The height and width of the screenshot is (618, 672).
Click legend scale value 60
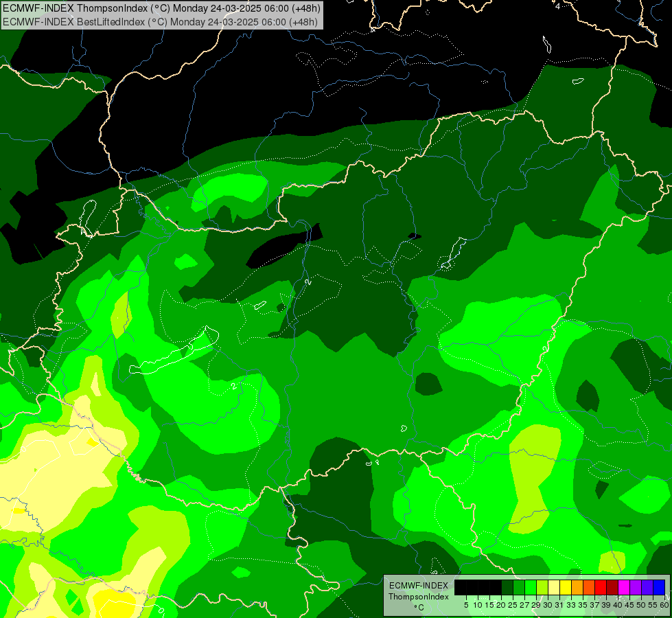click(x=664, y=605)
